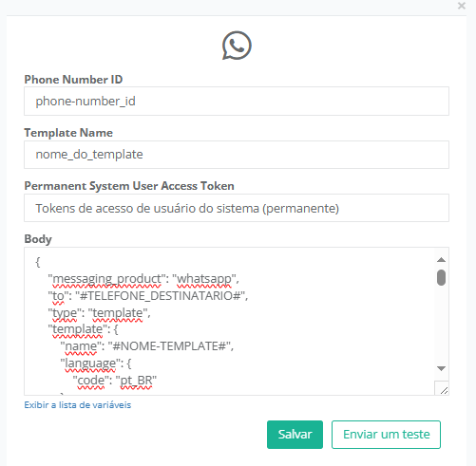The image size is (476, 466).
Task: Click the Salvar button
Action: point(295,435)
